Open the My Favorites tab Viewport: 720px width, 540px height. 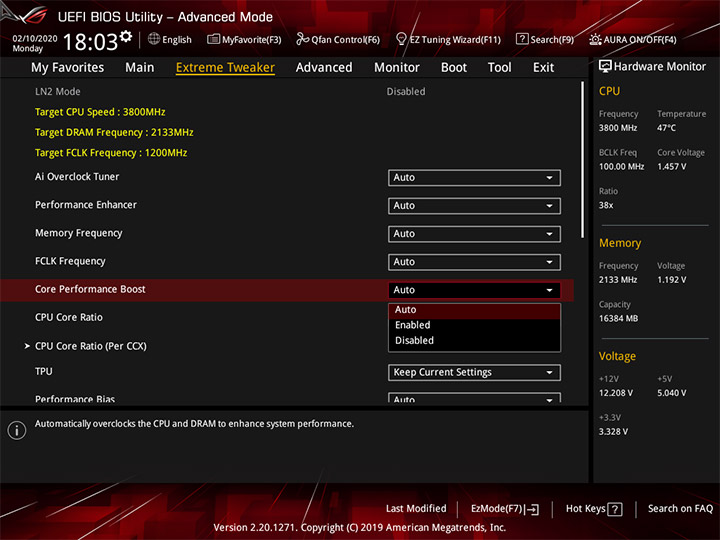click(68, 68)
